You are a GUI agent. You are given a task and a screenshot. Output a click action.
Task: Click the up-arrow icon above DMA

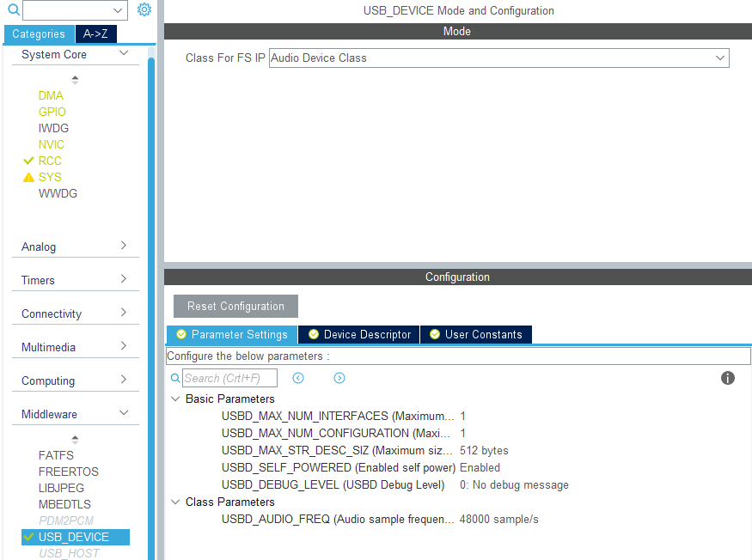coord(75,79)
